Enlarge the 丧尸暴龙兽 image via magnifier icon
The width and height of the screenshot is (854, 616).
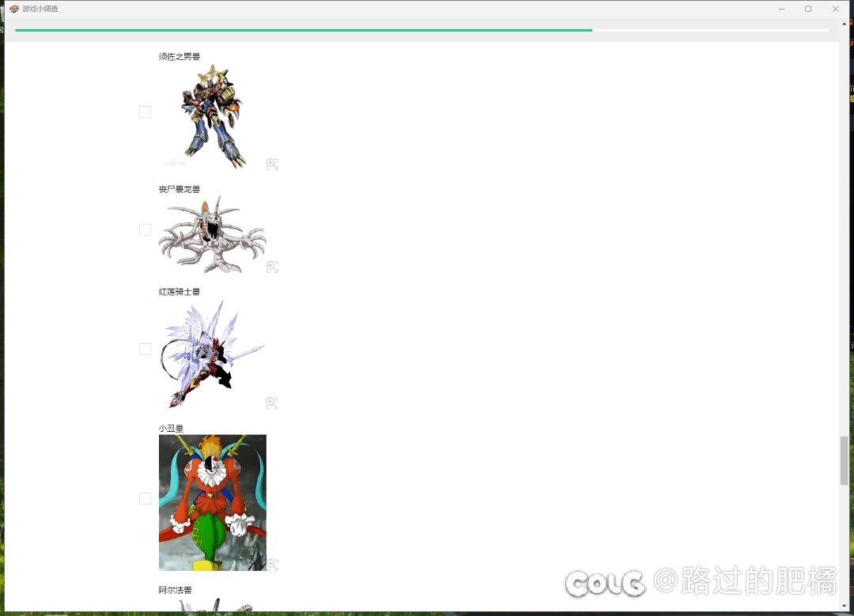(272, 266)
